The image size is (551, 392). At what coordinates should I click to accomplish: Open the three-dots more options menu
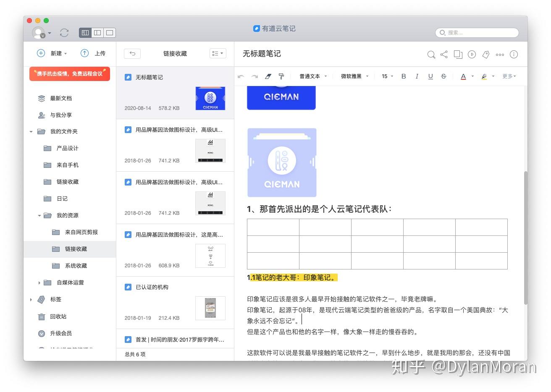[500, 55]
